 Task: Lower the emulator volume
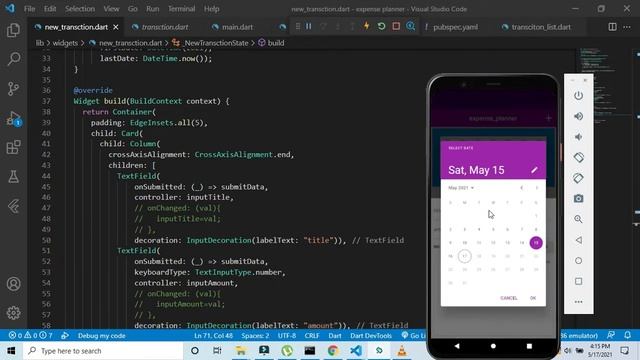578,137
